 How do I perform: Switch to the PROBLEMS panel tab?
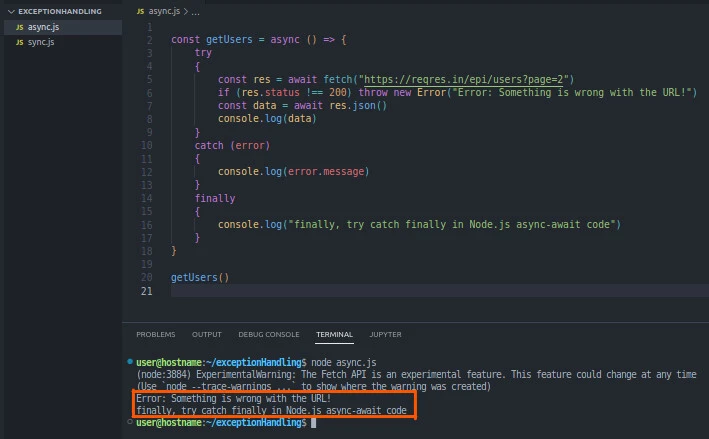coord(155,334)
